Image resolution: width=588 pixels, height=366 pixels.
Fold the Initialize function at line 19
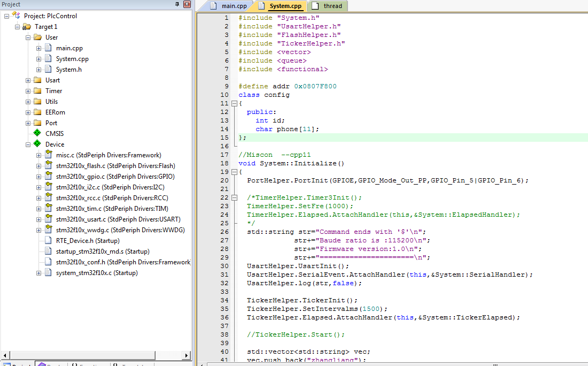click(234, 172)
